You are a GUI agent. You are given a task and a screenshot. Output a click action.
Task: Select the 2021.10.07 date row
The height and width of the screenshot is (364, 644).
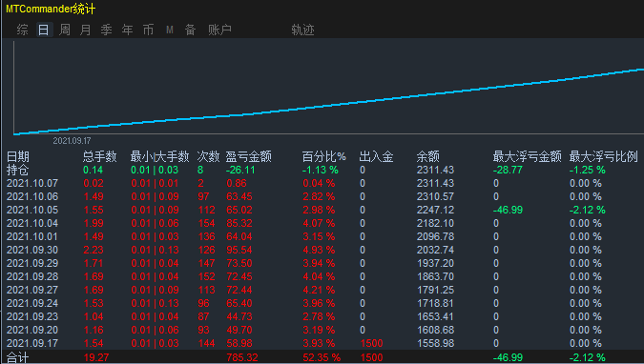pos(322,184)
